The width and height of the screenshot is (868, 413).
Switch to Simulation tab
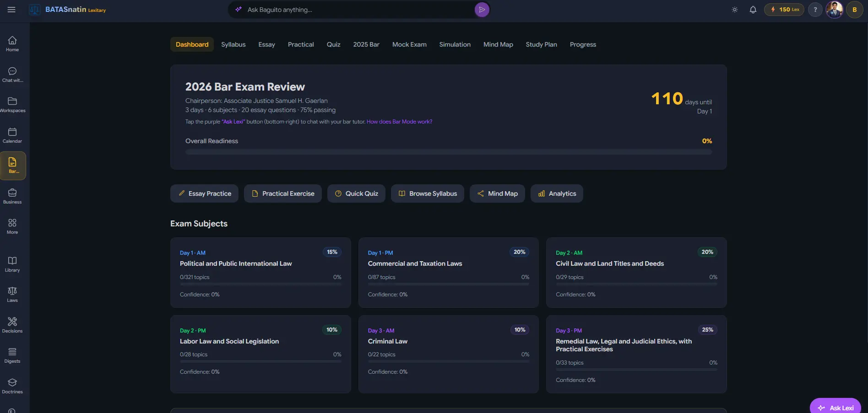click(455, 44)
